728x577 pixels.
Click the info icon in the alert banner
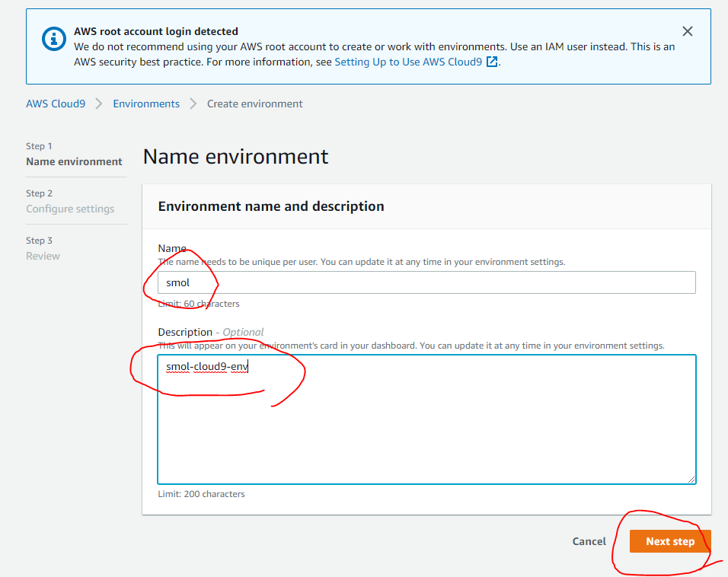(54, 39)
